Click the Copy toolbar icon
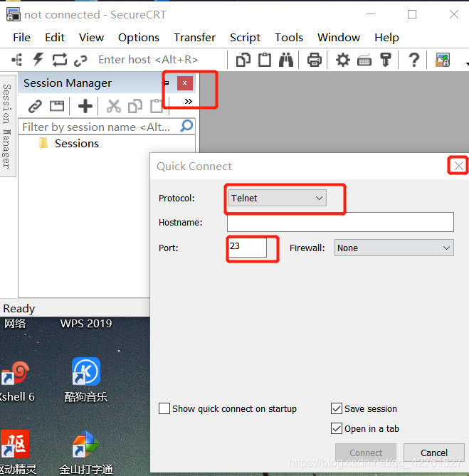 click(243, 60)
